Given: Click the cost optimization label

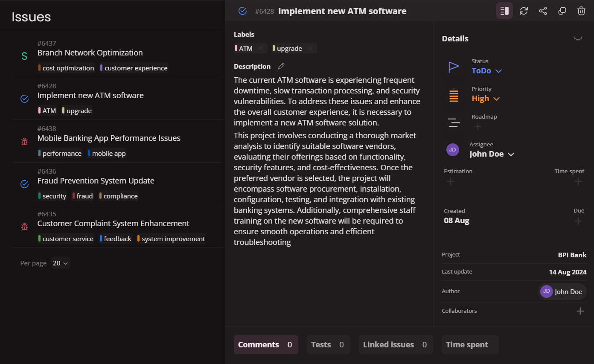Looking at the screenshot, I should coord(66,68).
